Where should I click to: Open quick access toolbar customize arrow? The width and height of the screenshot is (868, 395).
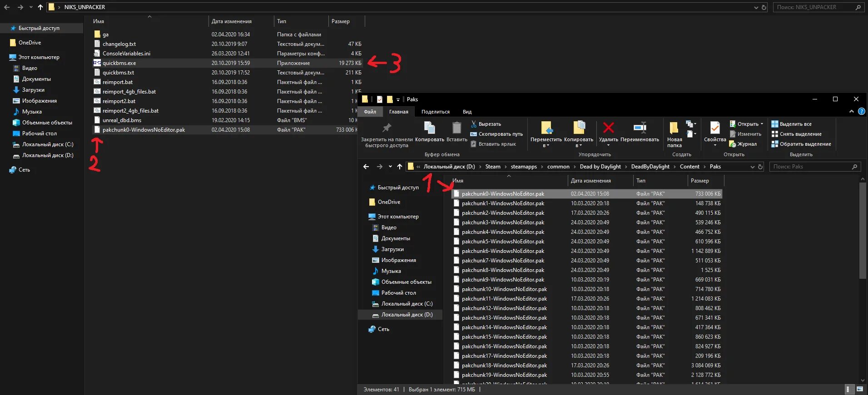[398, 99]
